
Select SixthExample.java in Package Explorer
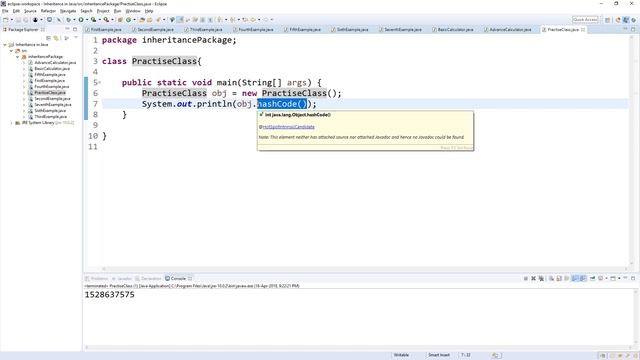coord(50,111)
